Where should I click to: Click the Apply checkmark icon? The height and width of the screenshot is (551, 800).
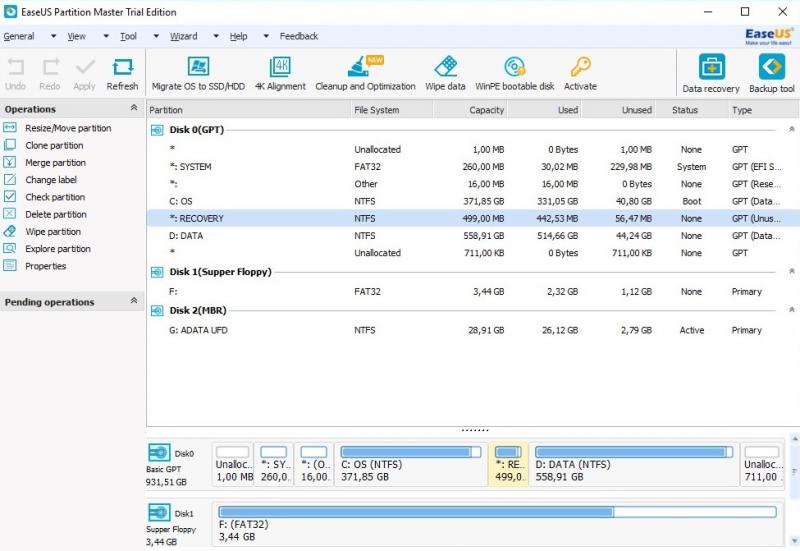(85, 67)
